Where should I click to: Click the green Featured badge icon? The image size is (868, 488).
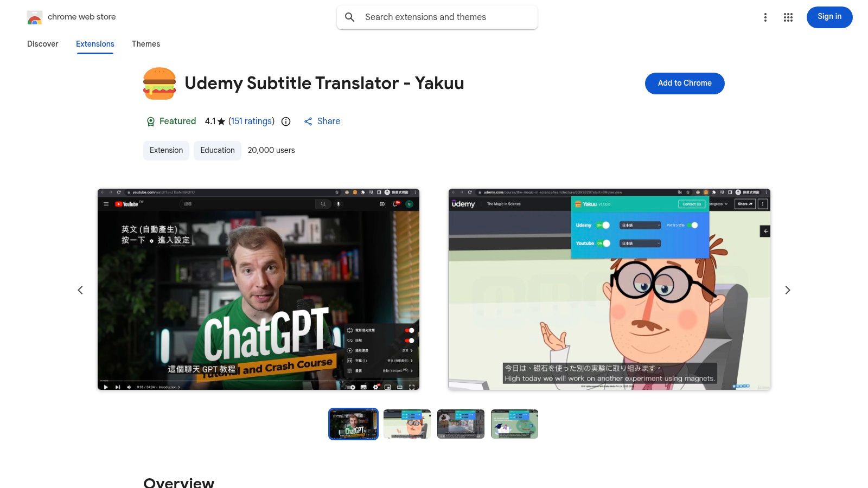tap(151, 121)
